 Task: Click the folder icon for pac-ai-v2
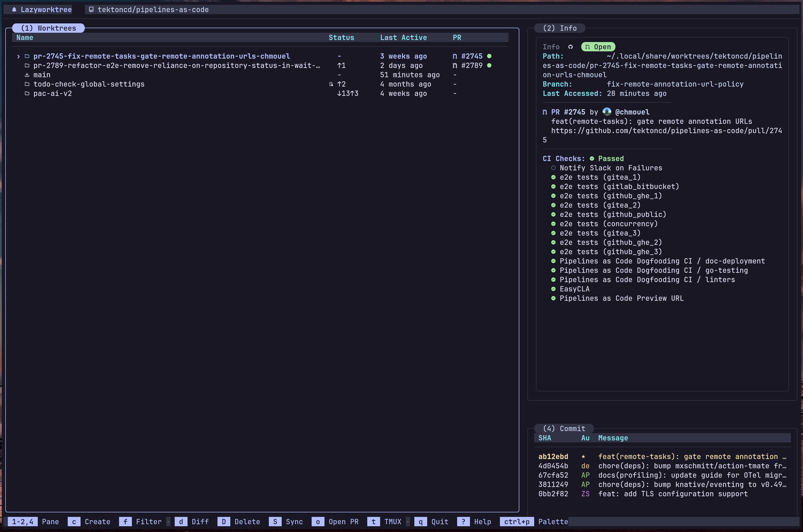tap(27, 93)
